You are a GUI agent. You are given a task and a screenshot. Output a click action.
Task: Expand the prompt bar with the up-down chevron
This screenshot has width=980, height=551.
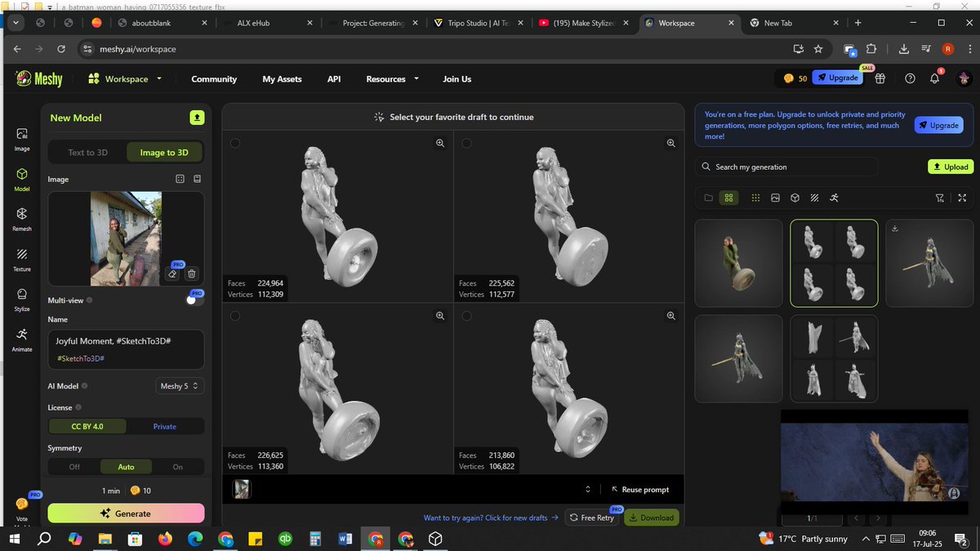click(588, 490)
